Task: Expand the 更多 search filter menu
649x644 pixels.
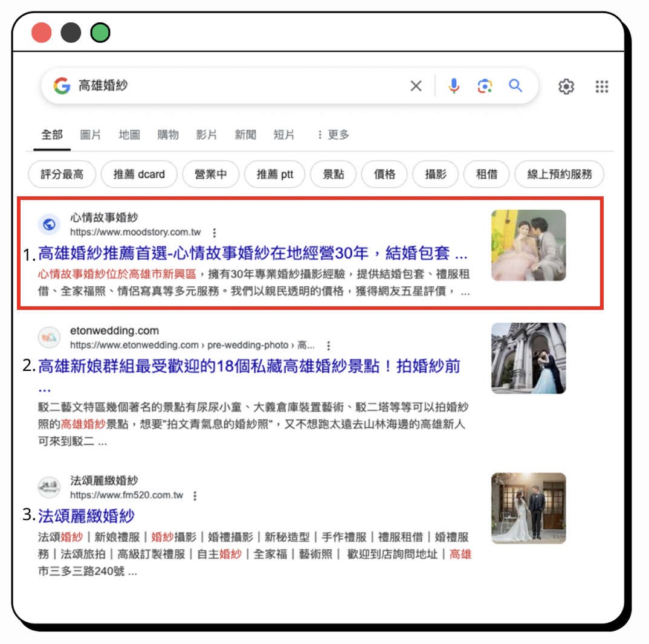Action: click(333, 135)
